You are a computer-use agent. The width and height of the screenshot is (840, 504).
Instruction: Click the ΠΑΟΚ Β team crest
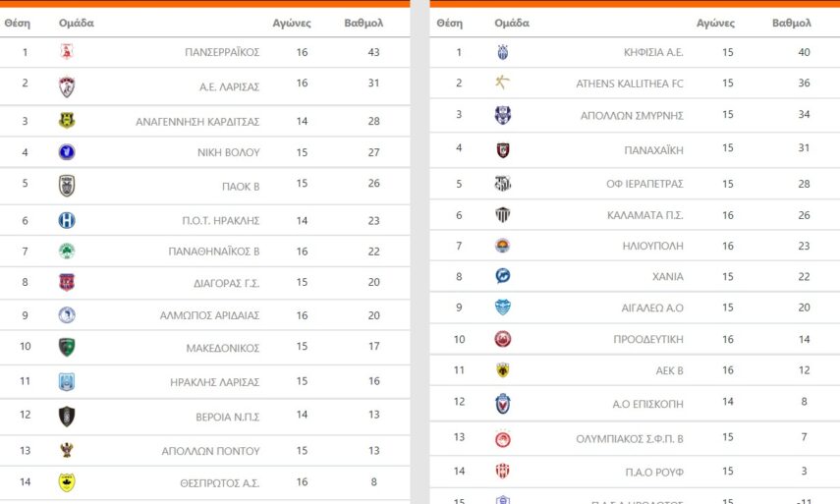67,185
